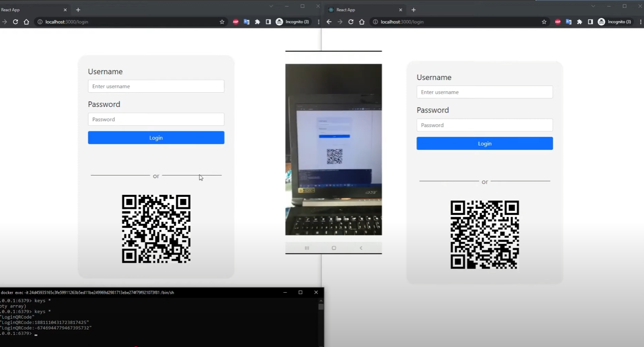Viewport: 644px width, 347px height.
Task: Open AdBlock Plus extension in right browser
Action: click(558, 22)
